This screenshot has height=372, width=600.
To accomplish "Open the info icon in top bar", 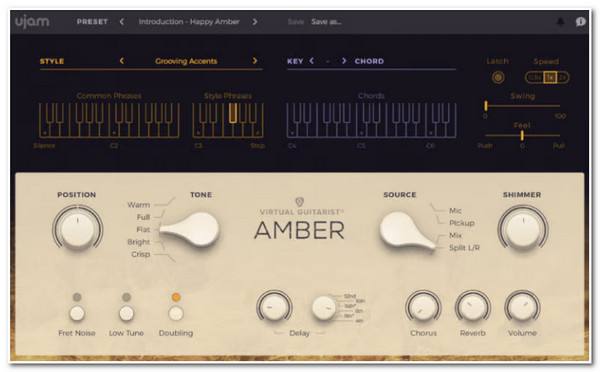I will click(x=580, y=22).
